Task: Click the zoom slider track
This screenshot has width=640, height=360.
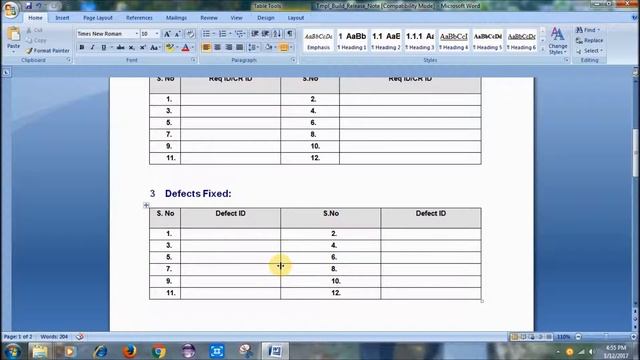Action: pos(606,337)
